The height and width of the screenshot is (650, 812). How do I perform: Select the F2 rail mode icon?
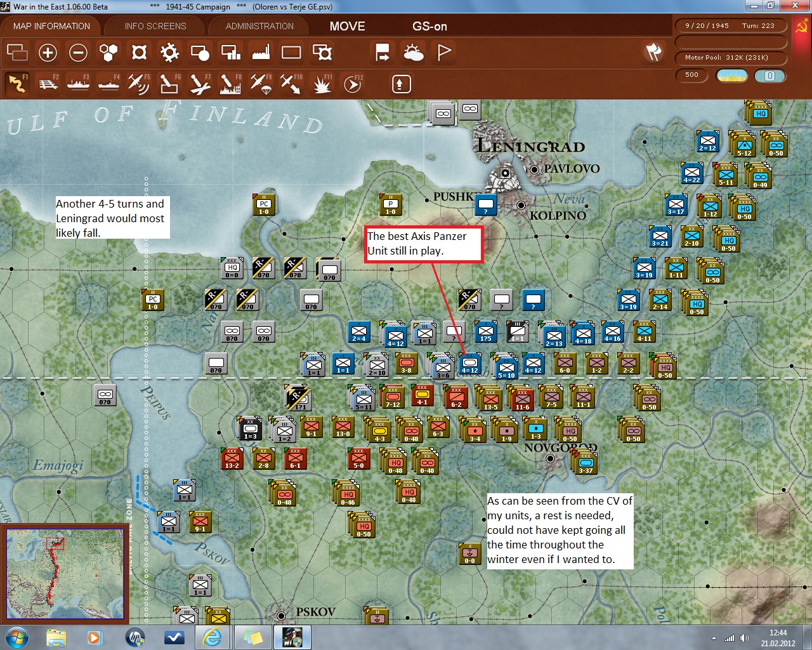pos(48,83)
